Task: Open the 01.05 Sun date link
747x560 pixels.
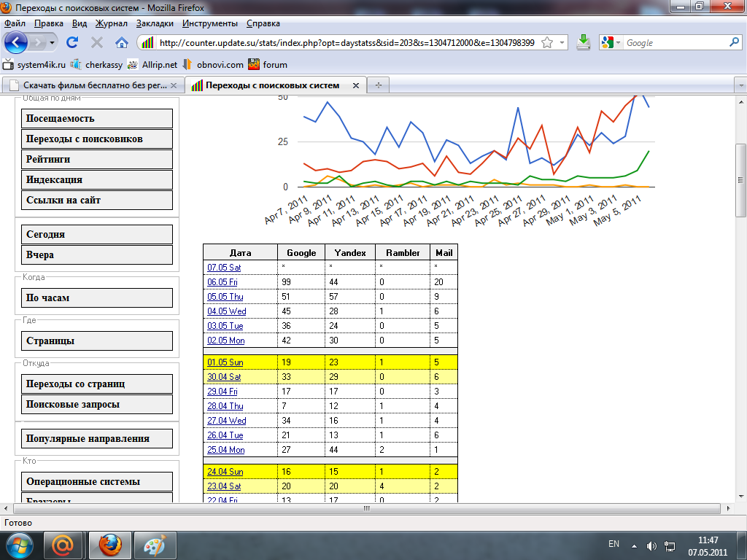Action: coord(225,362)
